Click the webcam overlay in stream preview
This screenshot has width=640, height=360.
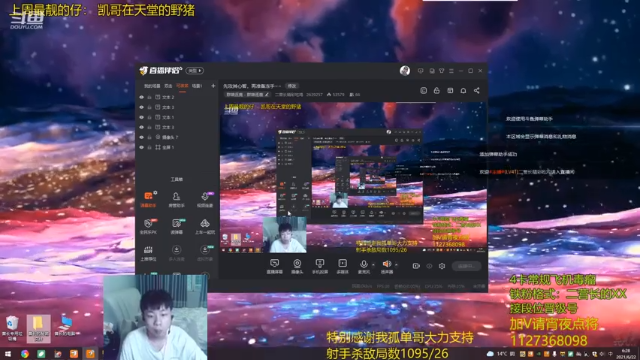coord(285,235)
